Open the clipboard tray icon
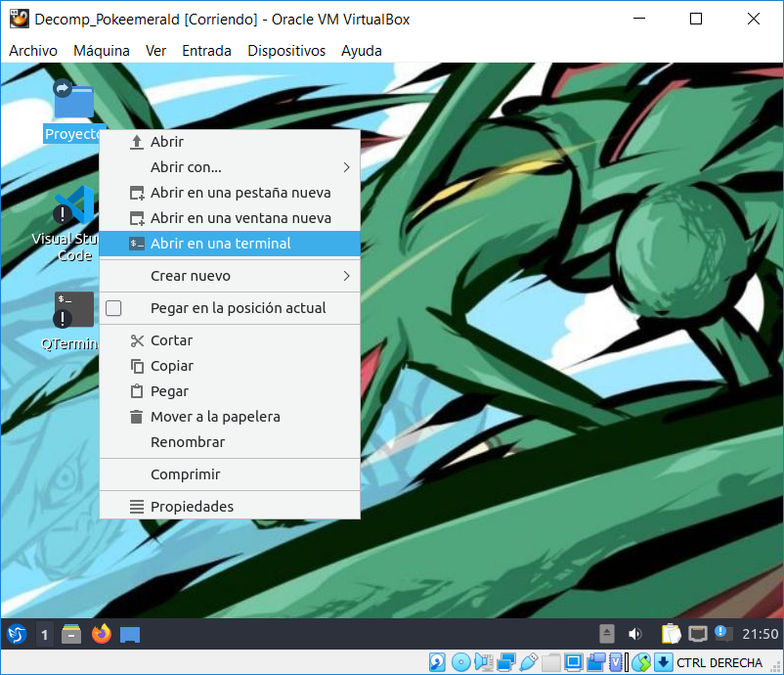Viewport: 784px width, 675px height. pyautogui.click(x=671, y=635)
